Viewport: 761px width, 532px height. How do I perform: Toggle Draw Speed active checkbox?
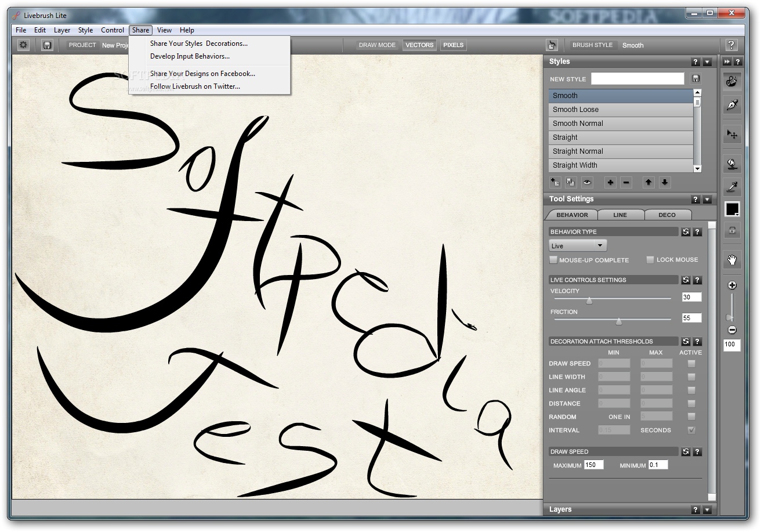(691, 363)
